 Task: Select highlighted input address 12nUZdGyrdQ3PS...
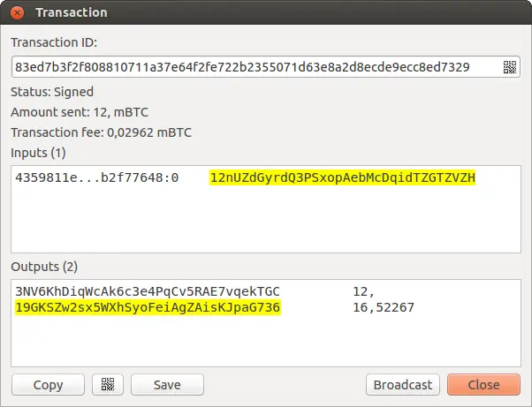pyautogui.click(x=342, y=177)
